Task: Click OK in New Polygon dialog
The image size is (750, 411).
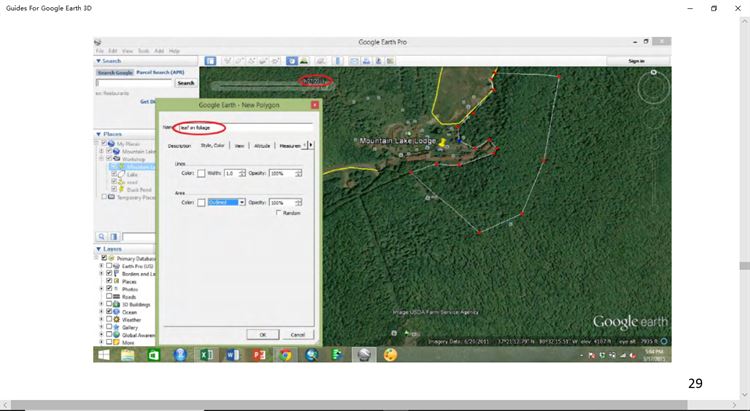Action: coord(263,334)
